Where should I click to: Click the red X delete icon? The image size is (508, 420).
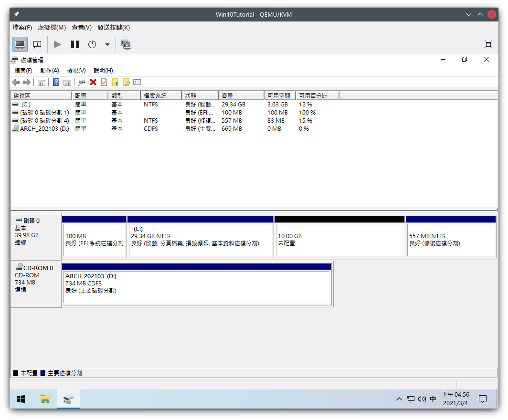pos(93,82)
